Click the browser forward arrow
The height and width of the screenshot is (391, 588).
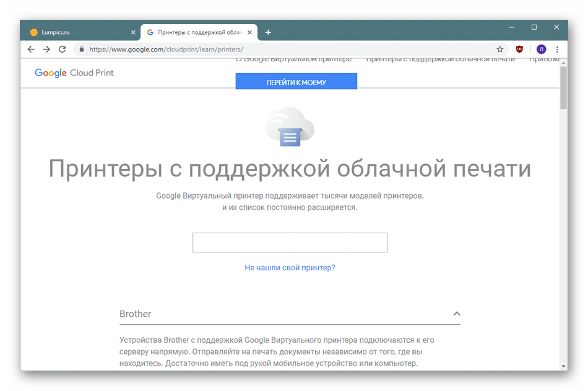pos(46,49)
